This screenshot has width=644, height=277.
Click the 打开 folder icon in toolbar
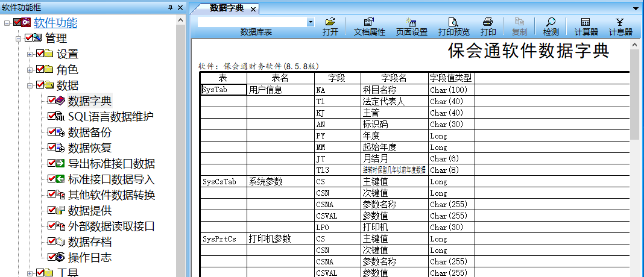(x=330, y=22)
